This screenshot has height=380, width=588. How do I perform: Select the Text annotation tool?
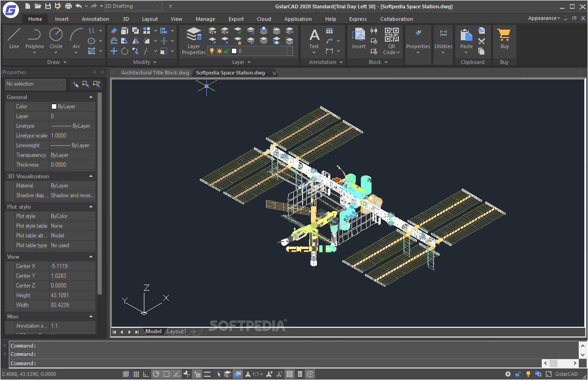314,38
